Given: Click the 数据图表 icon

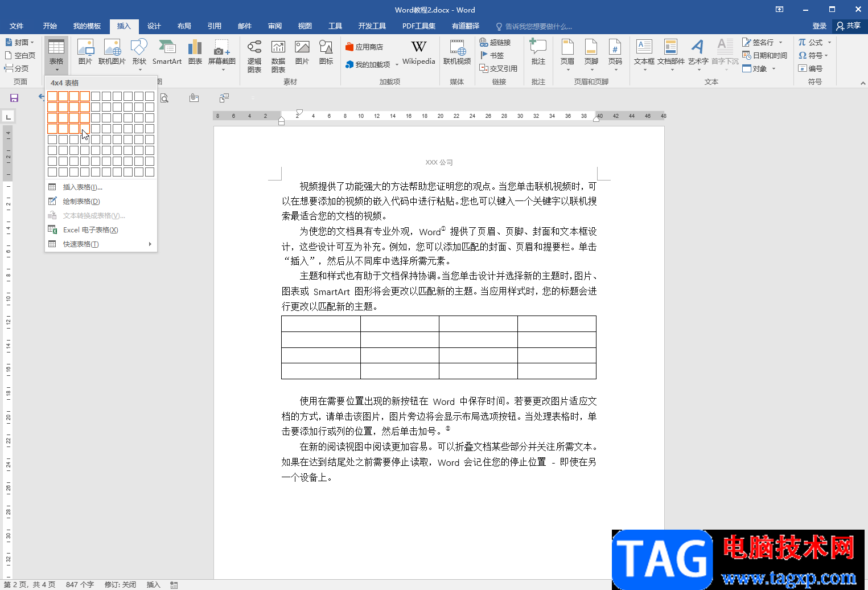Looking at the screenshot, I should tap(278, 56).
